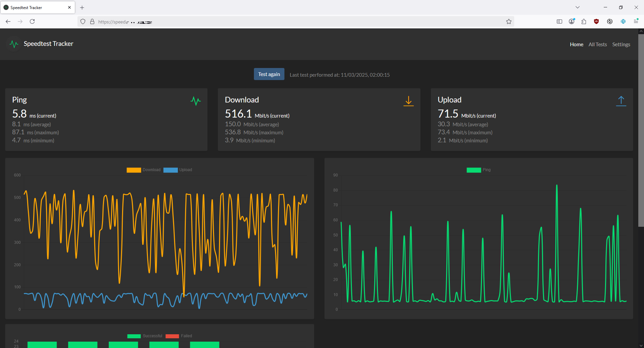Open the browser extensions puzzle icon
Screen dimensions: 644x348
[584, 21]
